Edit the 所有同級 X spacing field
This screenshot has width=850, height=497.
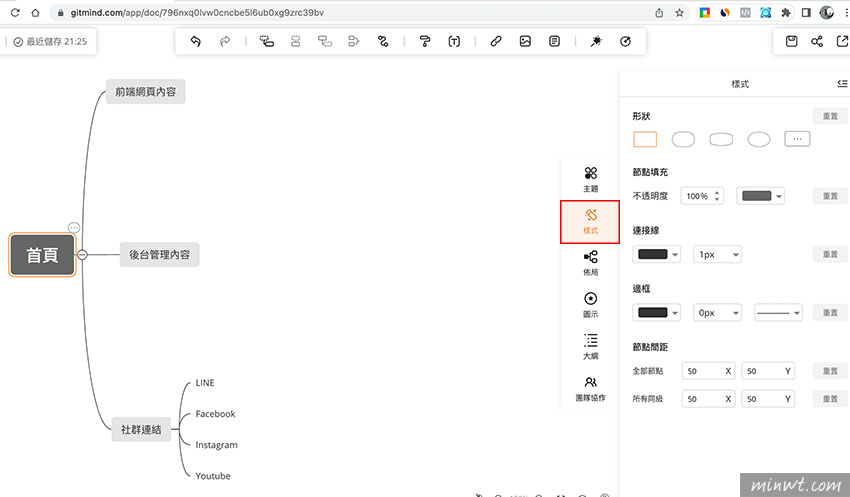click(x=708, y=399)
